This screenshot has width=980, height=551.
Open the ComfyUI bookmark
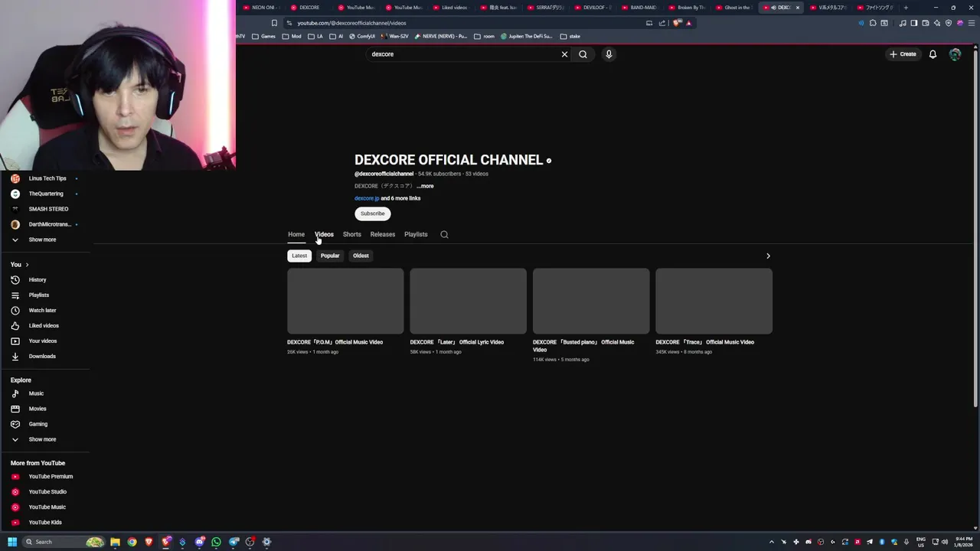(x=362, y=36)
